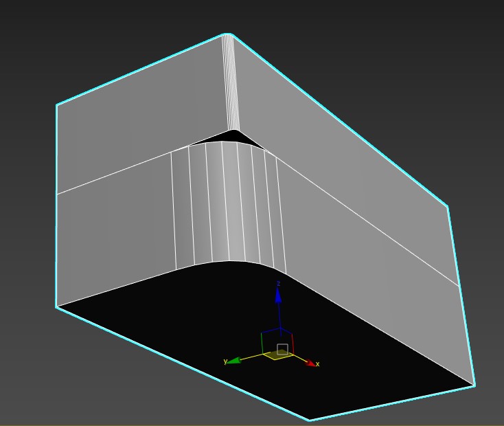Grab the blue Z-axis arrow of the gizmo
This screenshot has width=504, height=426.
(x=278, y=295)
